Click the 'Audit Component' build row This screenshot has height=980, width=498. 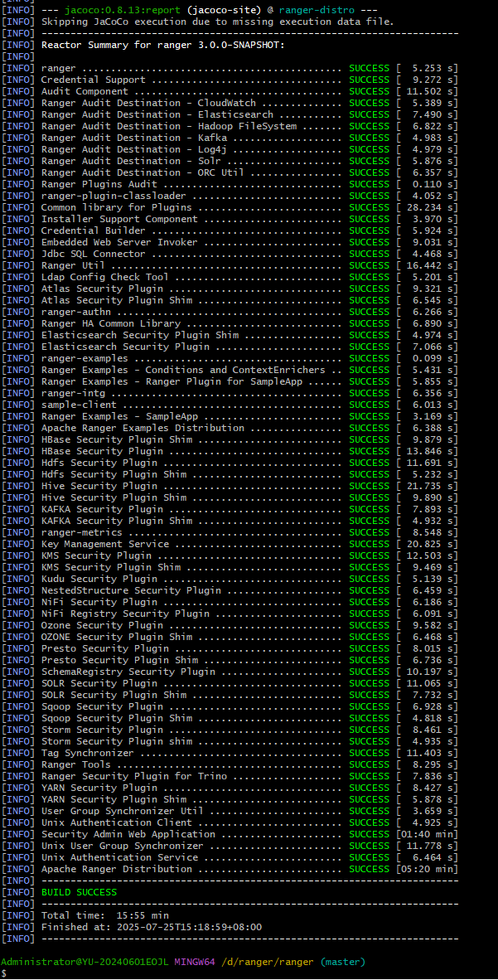point(230,91)
